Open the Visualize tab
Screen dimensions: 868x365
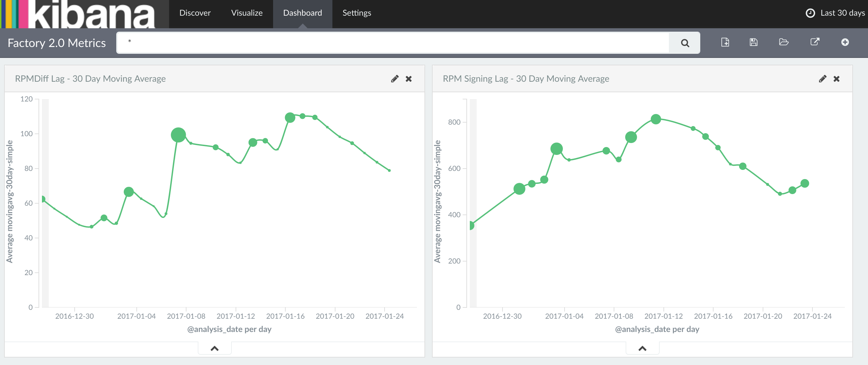tap(247, 13)
